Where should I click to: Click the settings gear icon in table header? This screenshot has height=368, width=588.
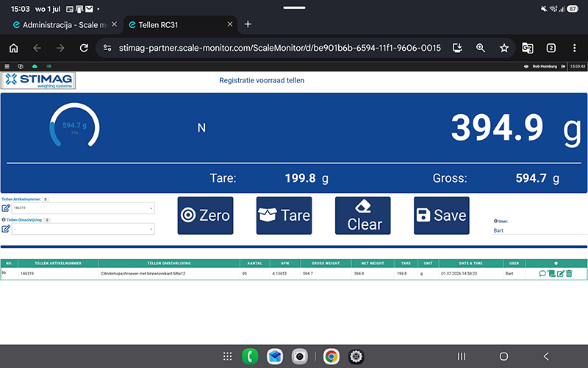click(556, 263)
